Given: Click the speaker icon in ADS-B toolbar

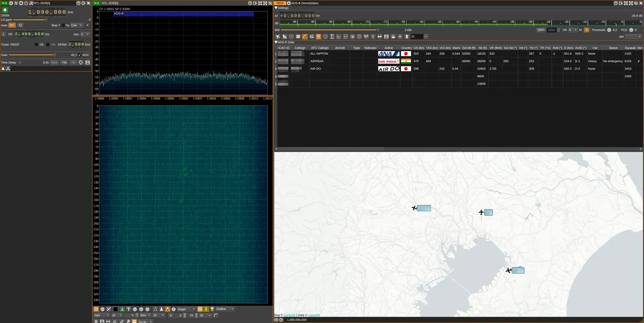Looking at the screenshot, I should (x=373, y=37).
